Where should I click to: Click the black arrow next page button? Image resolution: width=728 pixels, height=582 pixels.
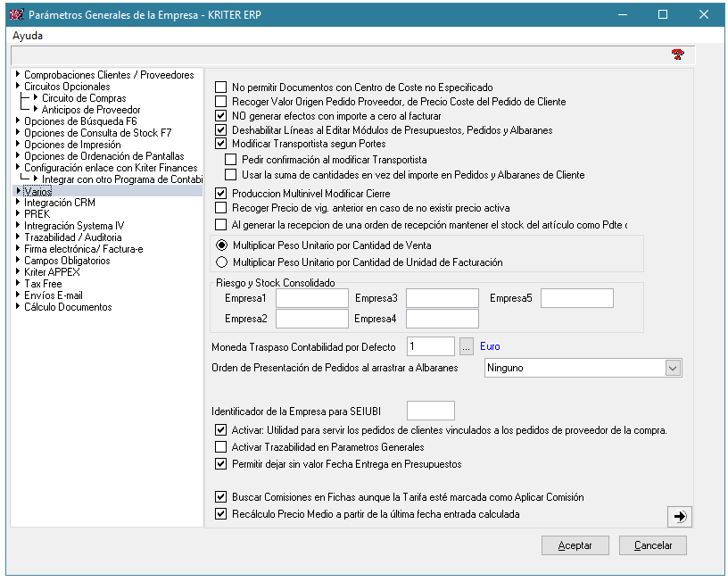point(679,516)
